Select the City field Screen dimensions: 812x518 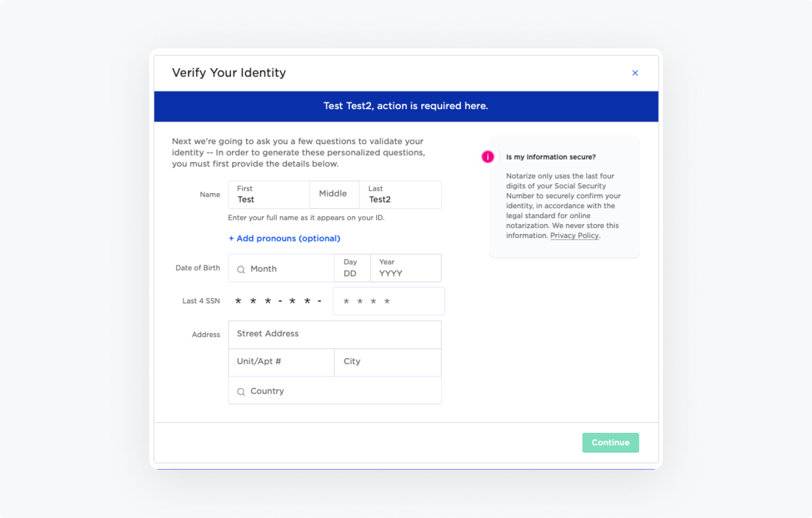tap(388, 362)
